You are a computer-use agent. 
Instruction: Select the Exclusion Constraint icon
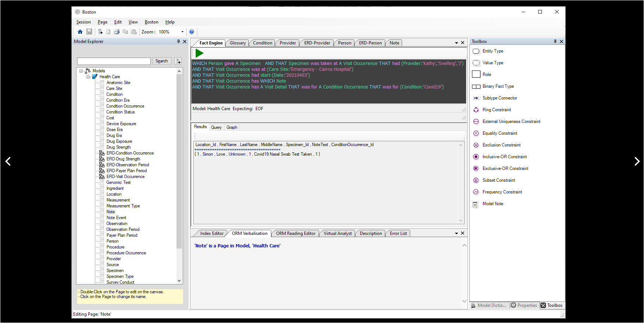476,145
